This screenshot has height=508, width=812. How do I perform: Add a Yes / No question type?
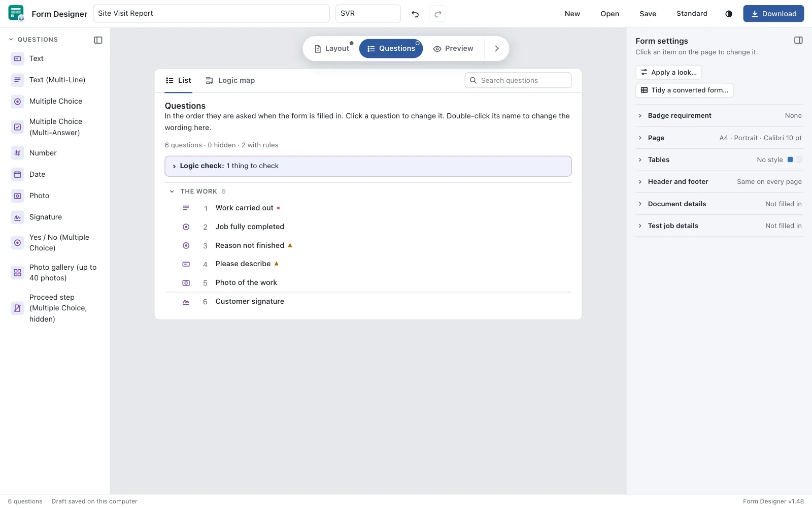55,243
